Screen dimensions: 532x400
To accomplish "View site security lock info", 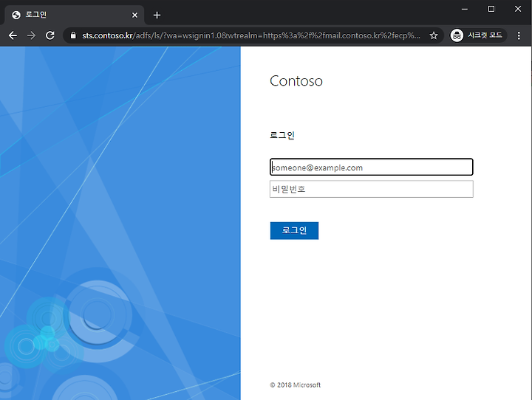I will (73, 35).
